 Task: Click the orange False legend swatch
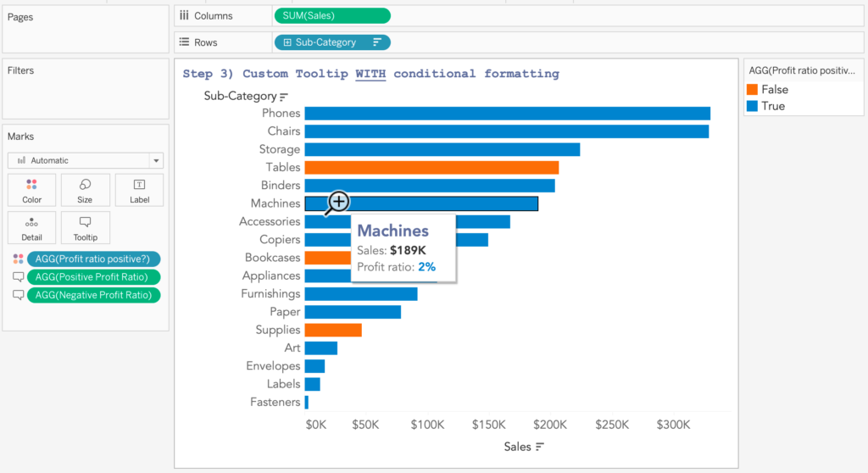click(752, 90)
